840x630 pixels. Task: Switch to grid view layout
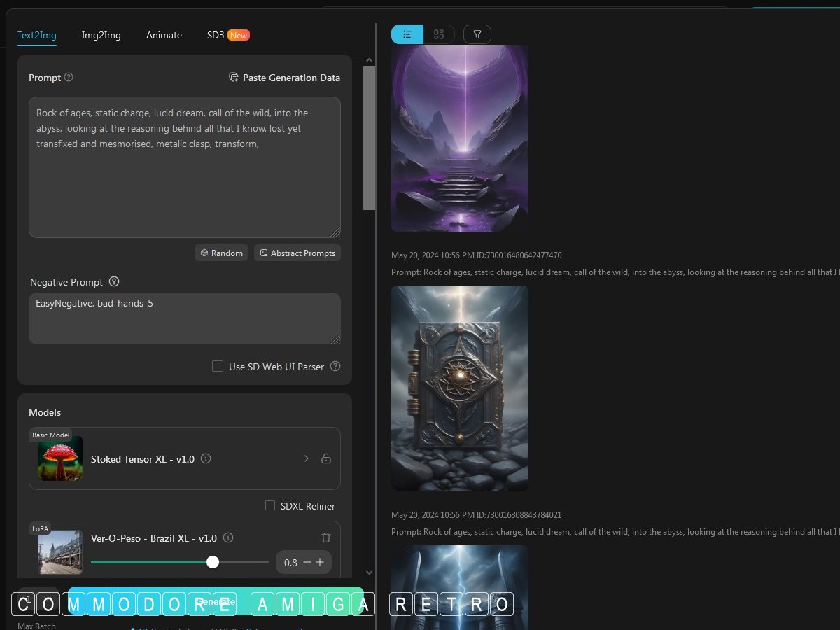439,34
